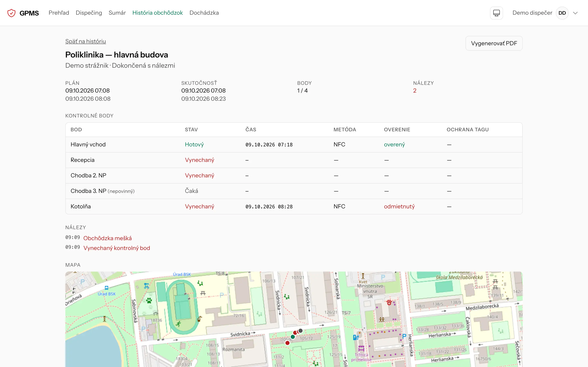
Task: Go to the Prehľad tab
Action: [59, 13]
